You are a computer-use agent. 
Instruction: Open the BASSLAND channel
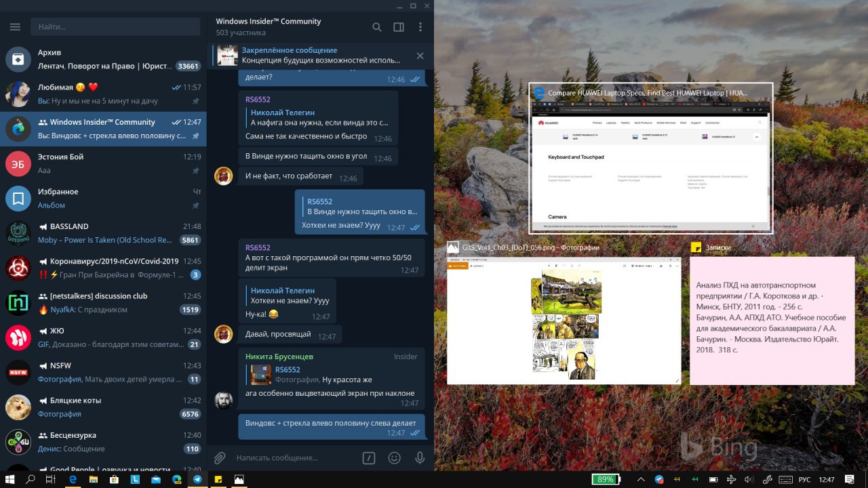[103, 232]
